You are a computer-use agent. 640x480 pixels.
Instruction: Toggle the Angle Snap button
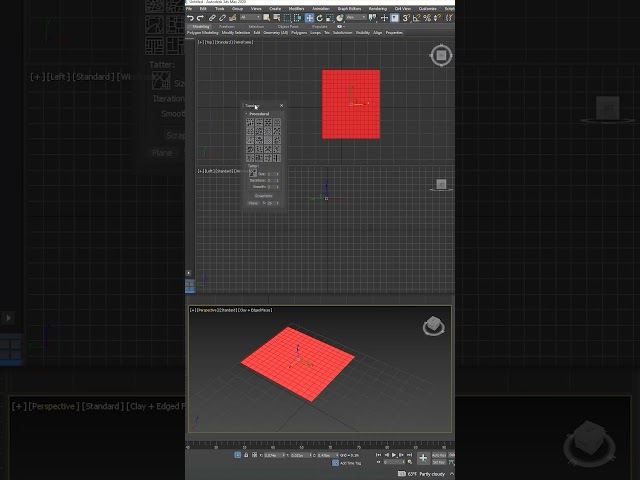416,18
